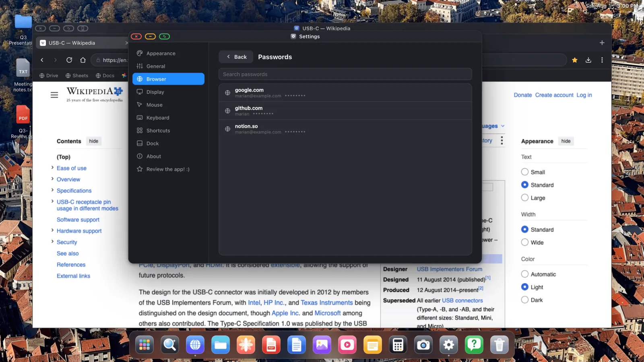Select Standard width option
Viewport: 644px width, 362px height.
[525, 229]
